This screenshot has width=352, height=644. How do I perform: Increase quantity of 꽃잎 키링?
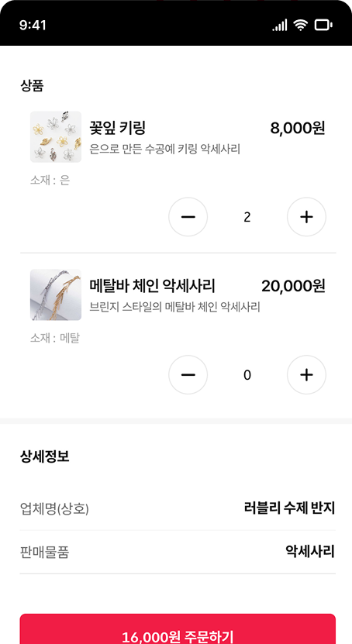click(x=306, y=217)
